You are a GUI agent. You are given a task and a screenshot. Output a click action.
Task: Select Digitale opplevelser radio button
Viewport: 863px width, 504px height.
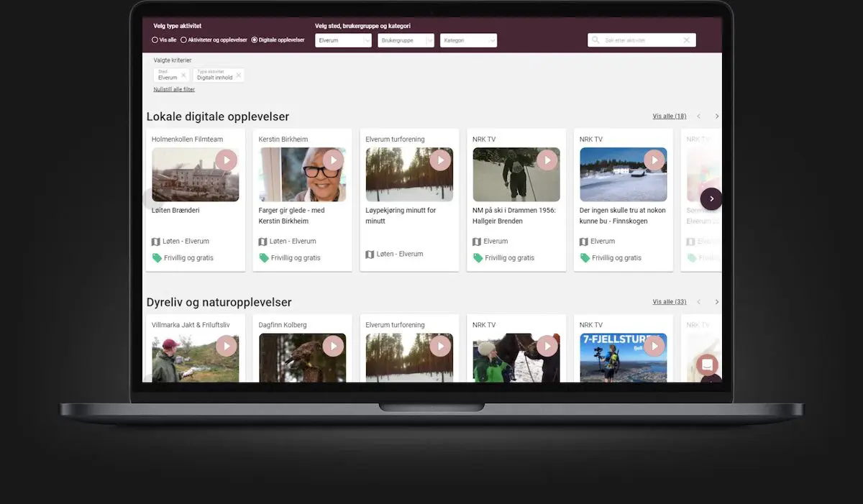[x=255, y=40]
